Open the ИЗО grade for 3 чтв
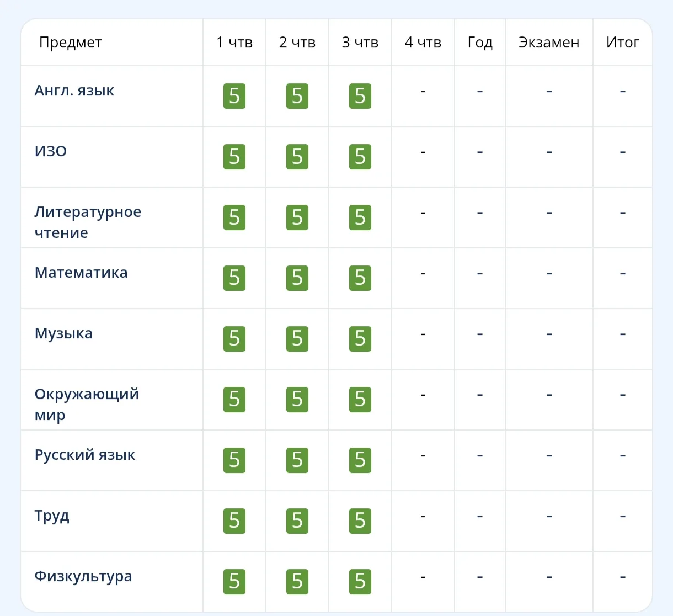Image resolution: width=673 pixels, height=616 pixels. pos(360,157)
